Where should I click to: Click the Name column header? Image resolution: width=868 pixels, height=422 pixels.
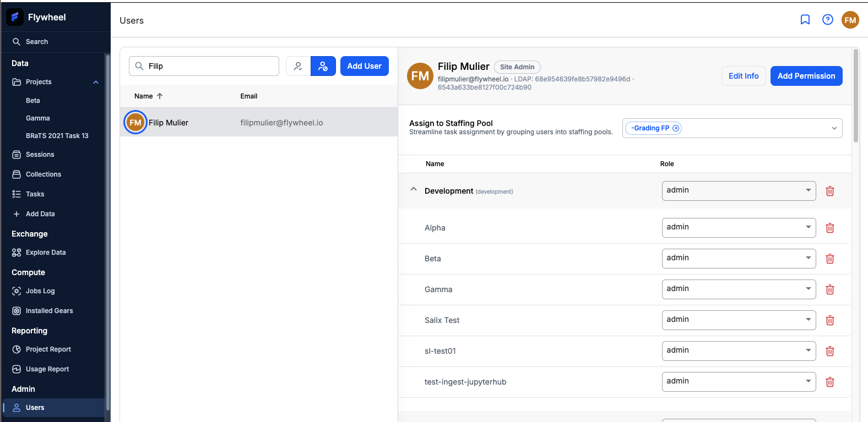coord(144,96)
